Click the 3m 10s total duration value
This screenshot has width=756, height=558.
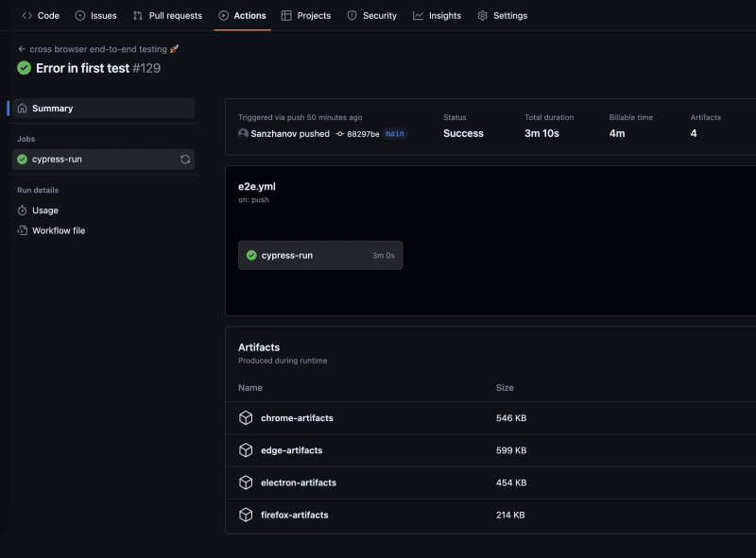coord(541,133)
